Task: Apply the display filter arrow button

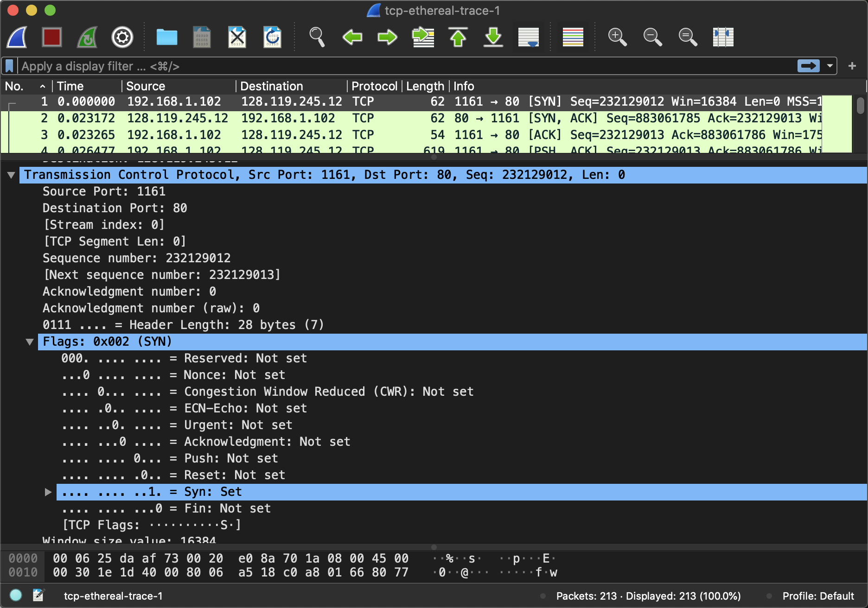Action: 808,66
